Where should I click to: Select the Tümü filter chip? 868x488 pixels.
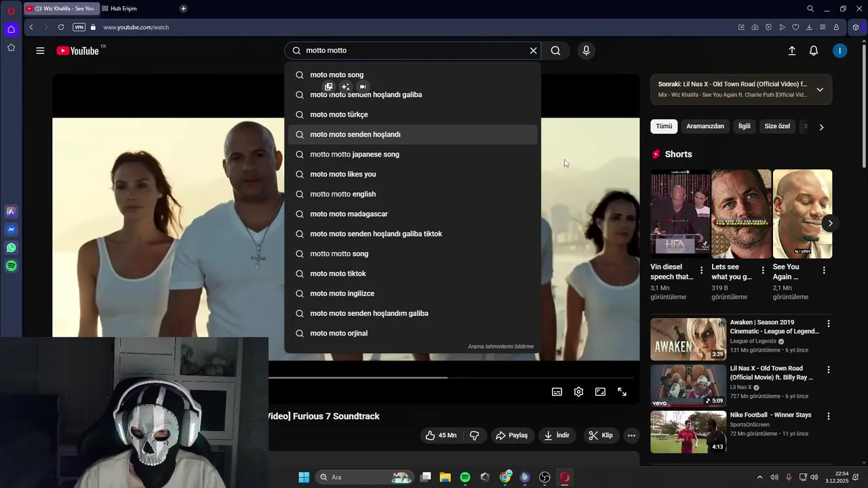click(664, 126)
